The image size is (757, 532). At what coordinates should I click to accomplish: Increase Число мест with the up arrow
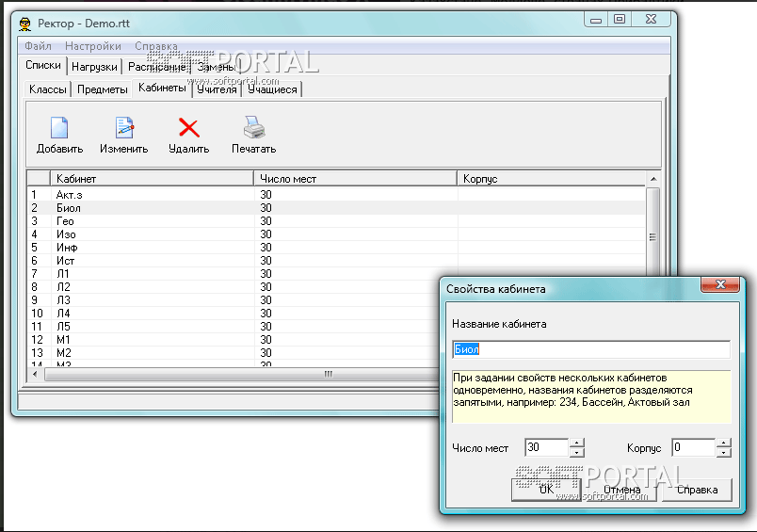pos(577,443)
